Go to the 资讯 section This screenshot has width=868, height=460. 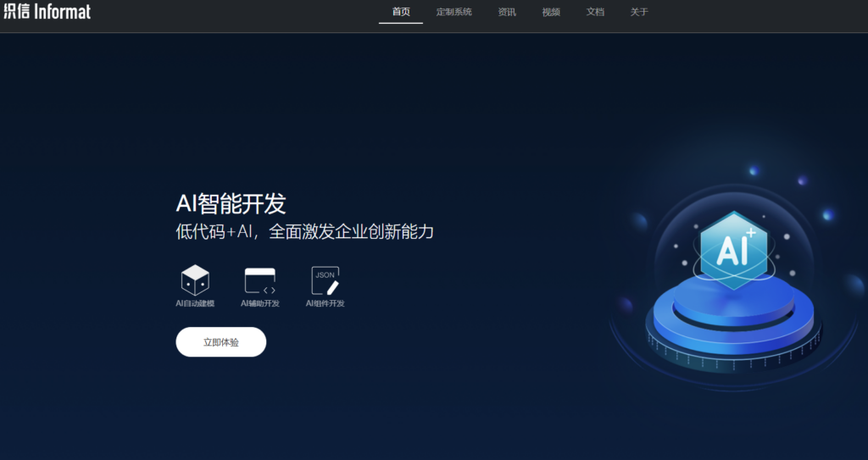pyautogui.click(x=507, y=12)
